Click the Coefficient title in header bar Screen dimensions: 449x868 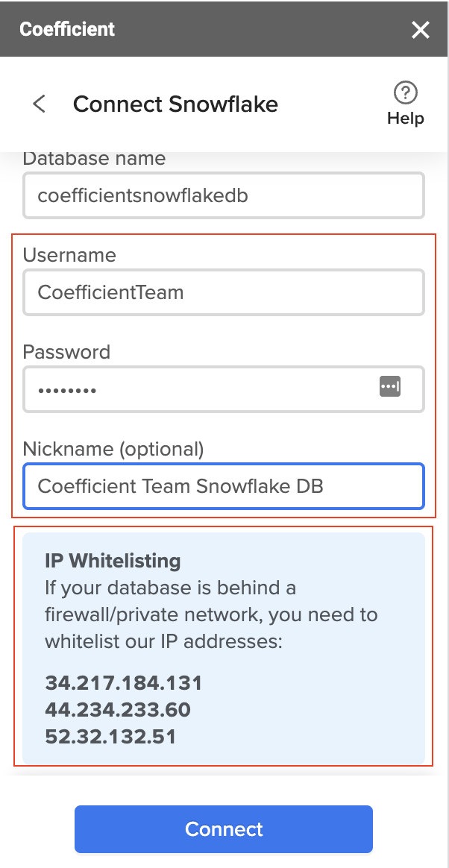(x=67, y=29)
